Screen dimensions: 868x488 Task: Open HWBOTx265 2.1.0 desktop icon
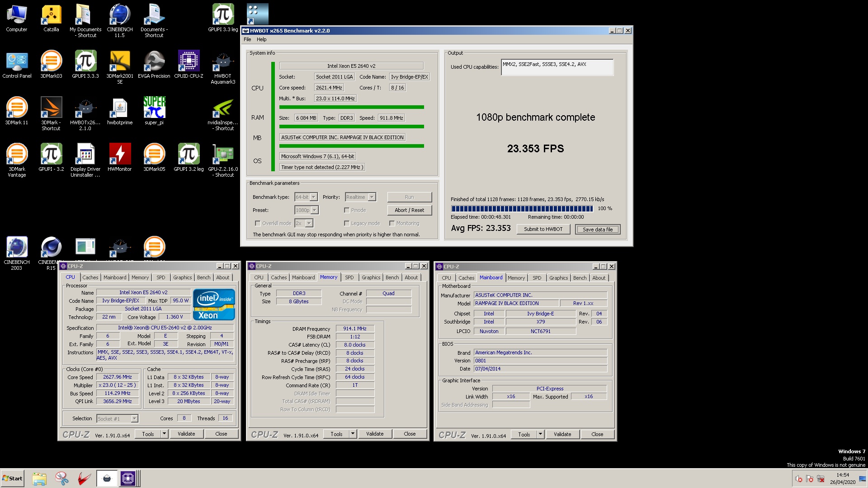click(x=85, y=113)
